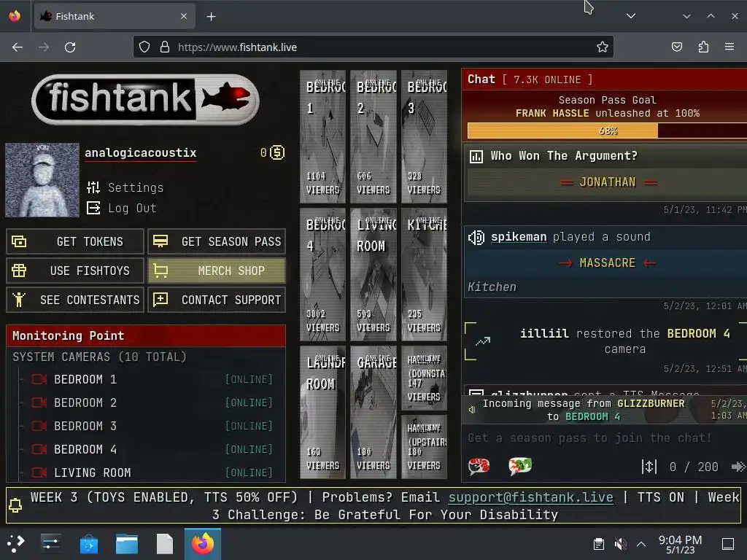Select the Fishtank browser tab

(x=115, y=16)
